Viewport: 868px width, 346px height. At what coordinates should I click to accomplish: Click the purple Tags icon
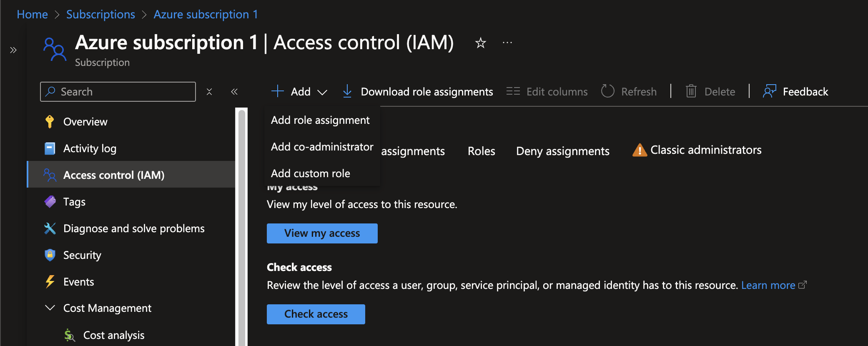point(50,202)
